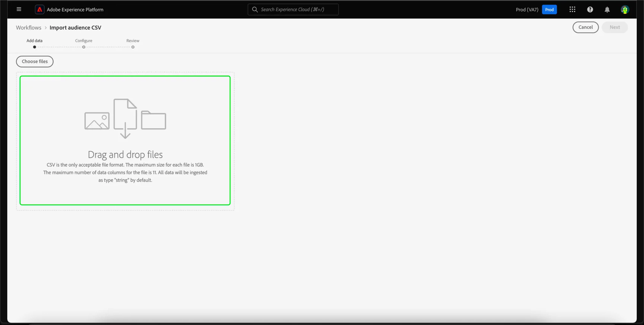
Task: Click the Next button
Action: click(615, 27)
